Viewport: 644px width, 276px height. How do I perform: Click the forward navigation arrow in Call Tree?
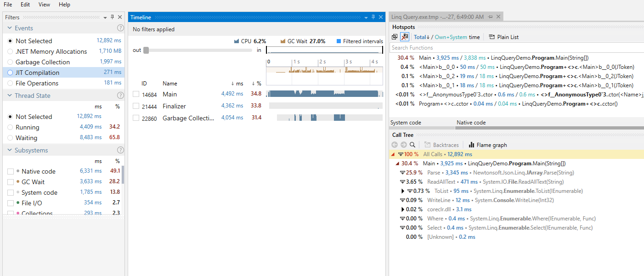[403, 145]
